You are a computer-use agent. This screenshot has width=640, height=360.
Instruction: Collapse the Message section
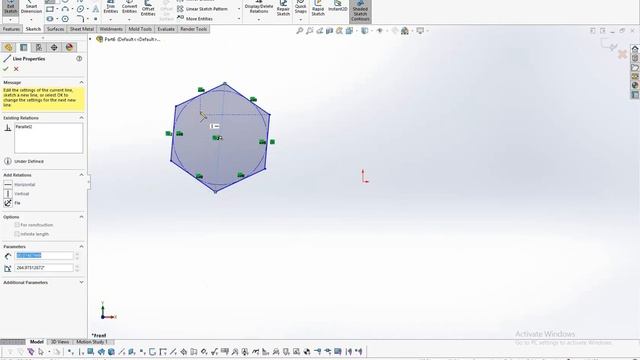click(x=81, y=82)
